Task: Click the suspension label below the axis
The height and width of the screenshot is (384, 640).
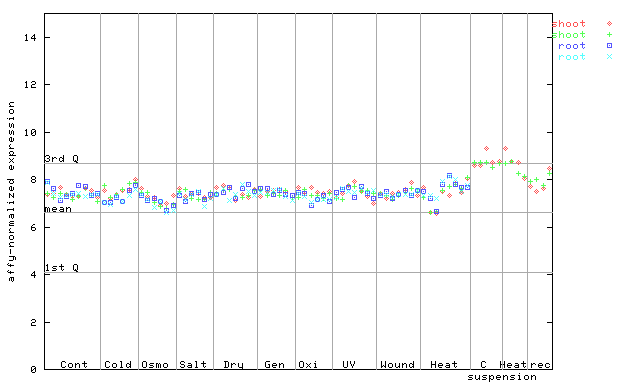Action: [x=502, y=377]
